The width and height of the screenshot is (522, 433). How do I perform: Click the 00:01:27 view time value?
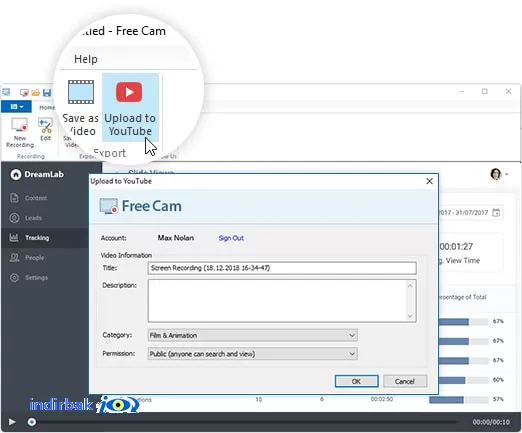[x=456, y=247]
